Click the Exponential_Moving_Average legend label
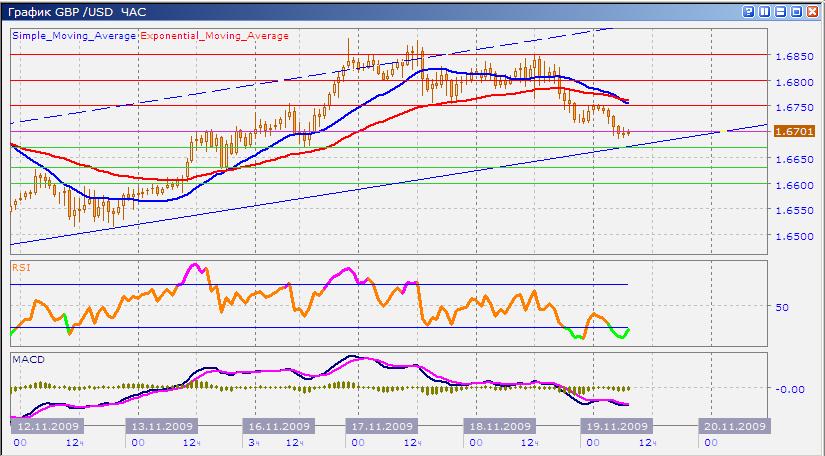 (x=205, y=33)
